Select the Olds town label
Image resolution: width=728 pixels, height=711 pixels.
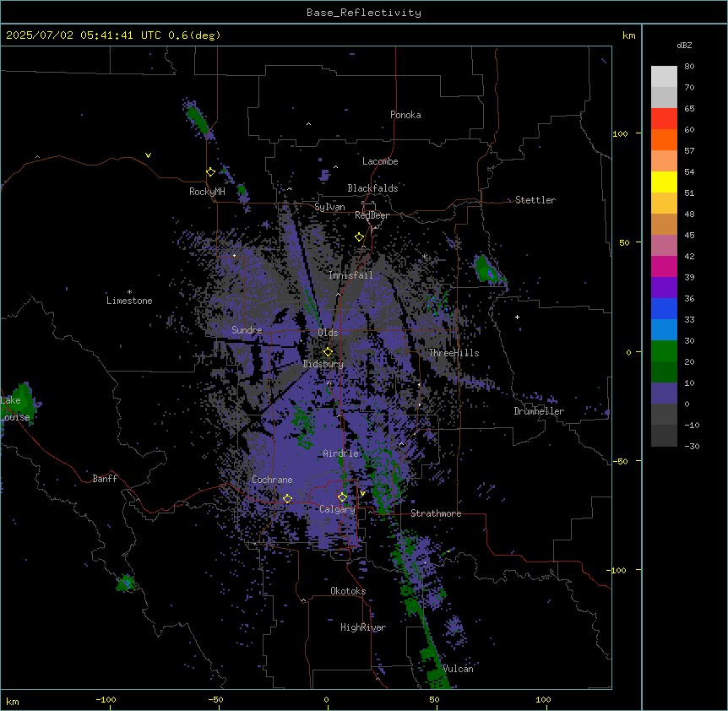coord(328,333)
